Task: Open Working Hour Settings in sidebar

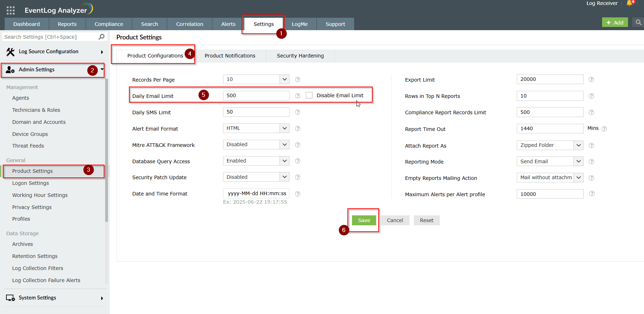Action: coord(40,195)
